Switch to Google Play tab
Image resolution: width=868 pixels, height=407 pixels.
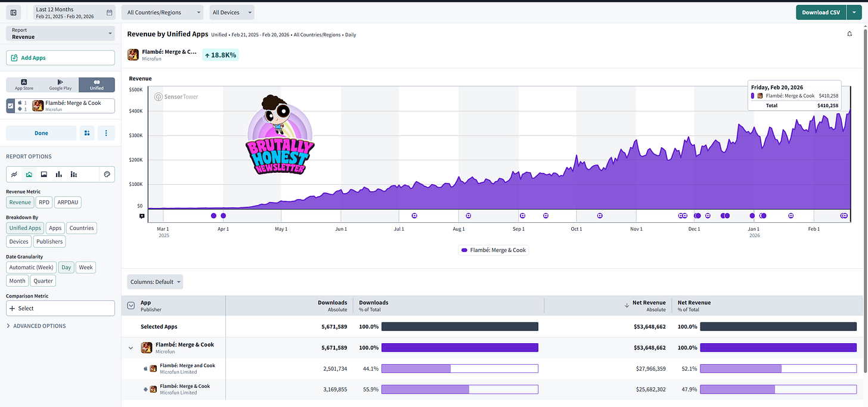60,85
